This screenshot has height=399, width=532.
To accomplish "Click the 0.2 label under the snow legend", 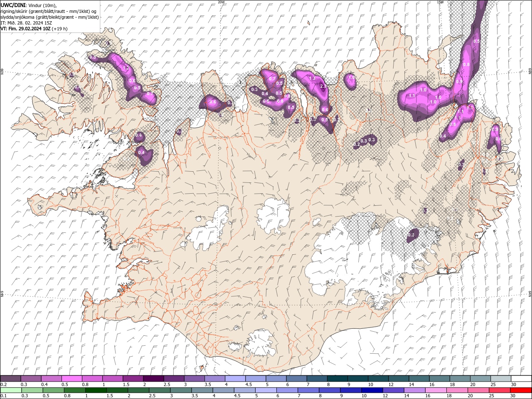I will coord(3,384).
